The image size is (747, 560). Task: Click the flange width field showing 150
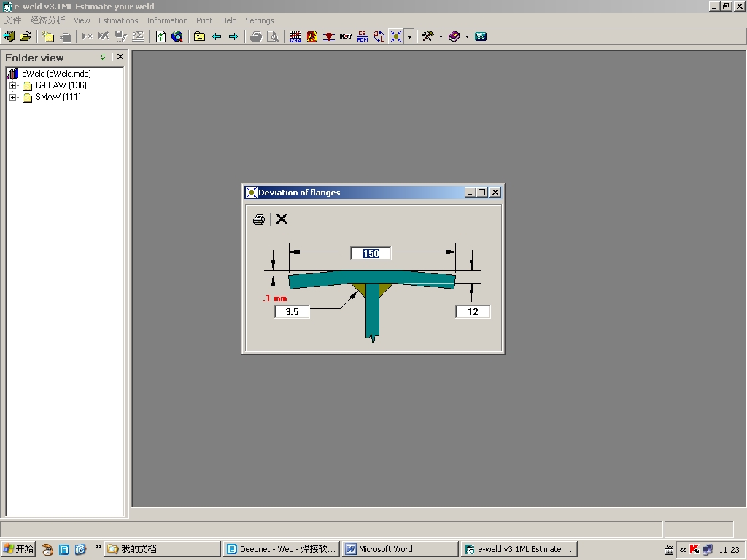tap(371, 253)
